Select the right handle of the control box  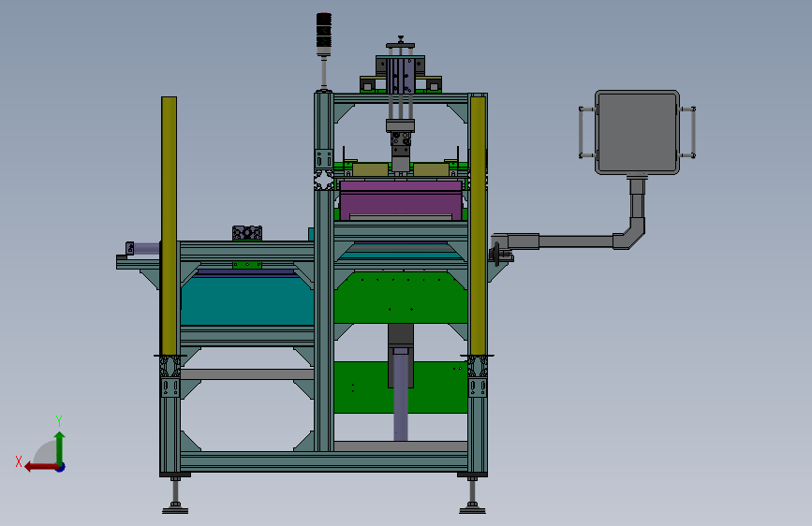tap(687, 132)
